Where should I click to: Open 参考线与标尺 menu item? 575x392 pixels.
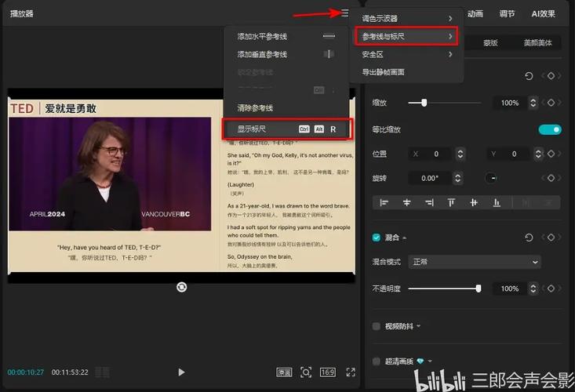(x=406, y=36)
